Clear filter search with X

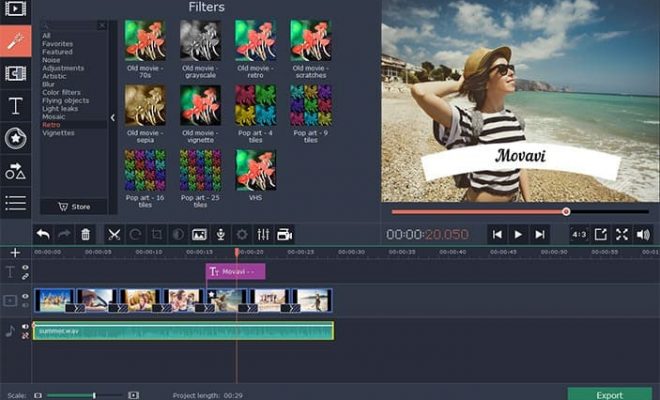pyautogui.click(x=102, y=25)
